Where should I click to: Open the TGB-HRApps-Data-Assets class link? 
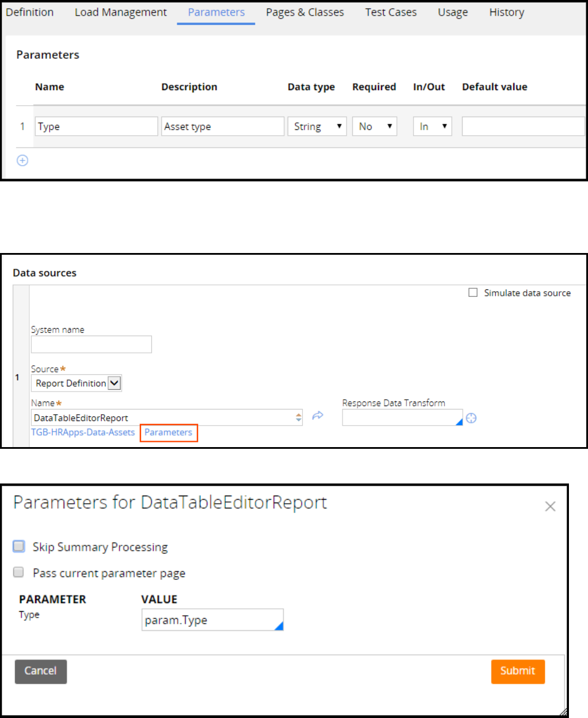(x=83, y=432)
